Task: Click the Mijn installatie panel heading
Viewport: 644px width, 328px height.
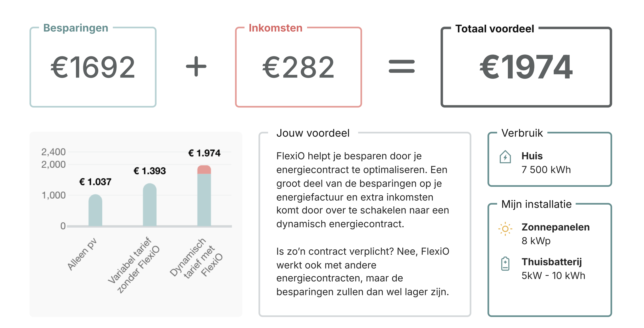Action: coord(536,204)
